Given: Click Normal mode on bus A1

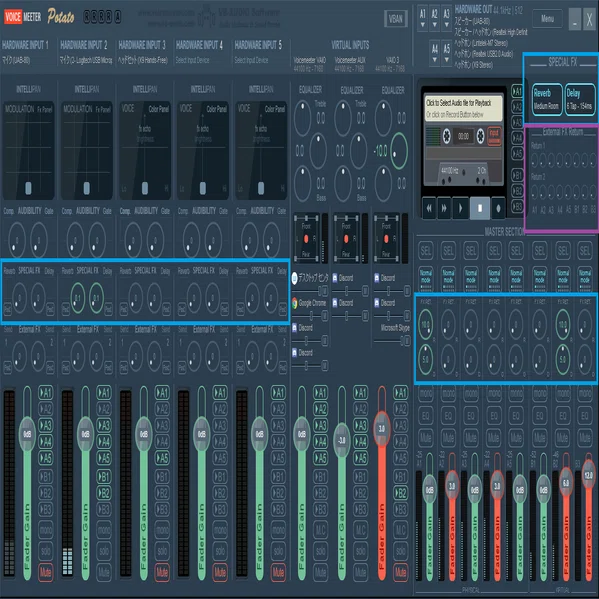Looking at the screenshot, I should 426,278.
